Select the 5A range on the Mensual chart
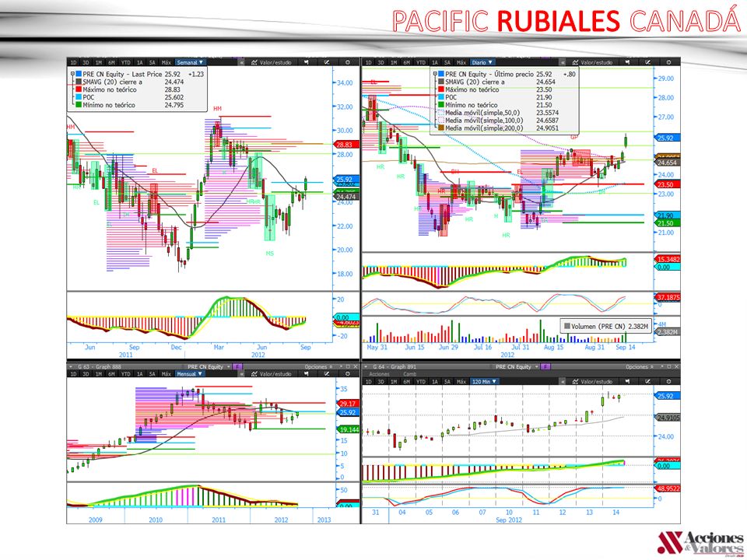 pyautogui.click(x=152, y=374)
